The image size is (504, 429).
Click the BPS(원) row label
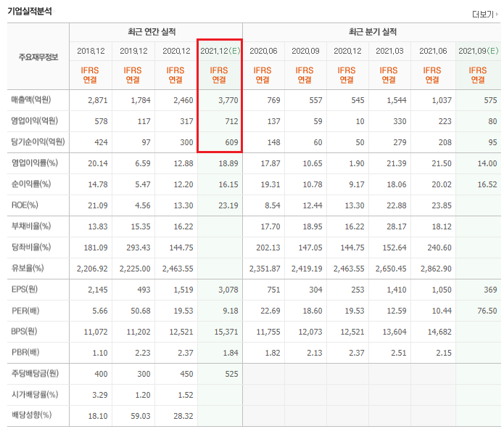click(24, 331)
